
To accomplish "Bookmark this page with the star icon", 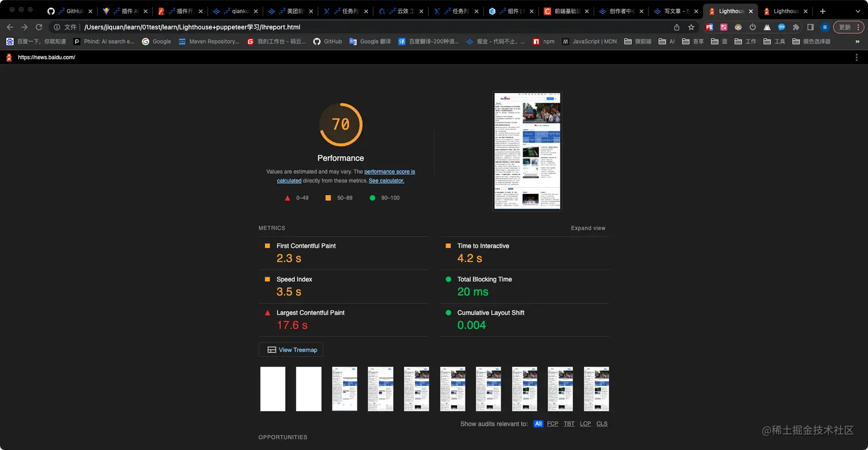I will [691, 27].
